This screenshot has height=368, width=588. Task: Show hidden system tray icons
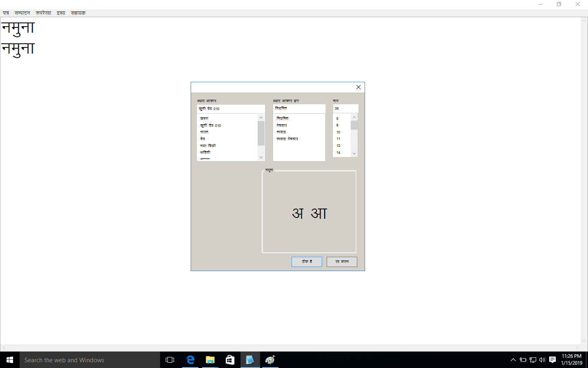513,360
